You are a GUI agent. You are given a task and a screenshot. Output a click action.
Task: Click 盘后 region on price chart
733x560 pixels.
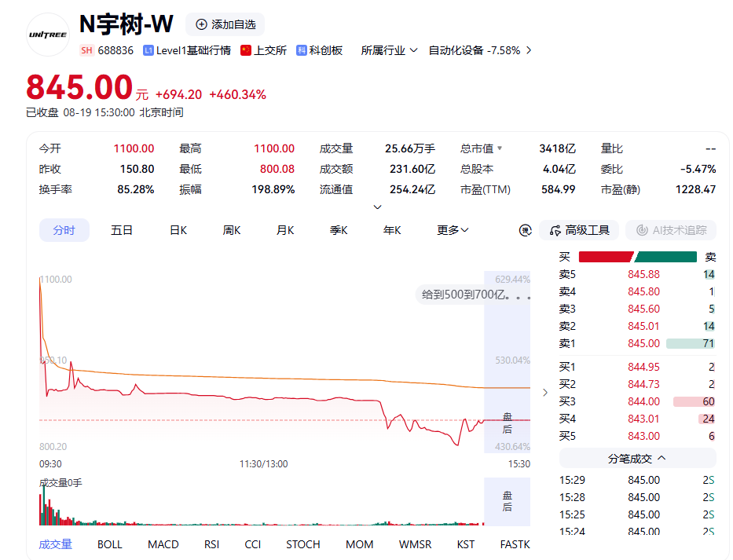point(508,362)
